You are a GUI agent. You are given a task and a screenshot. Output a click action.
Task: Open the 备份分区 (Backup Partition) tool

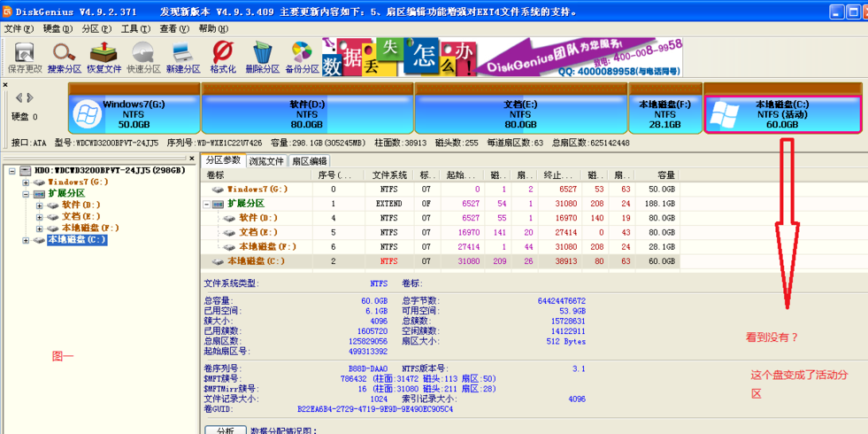pos(302,56)
